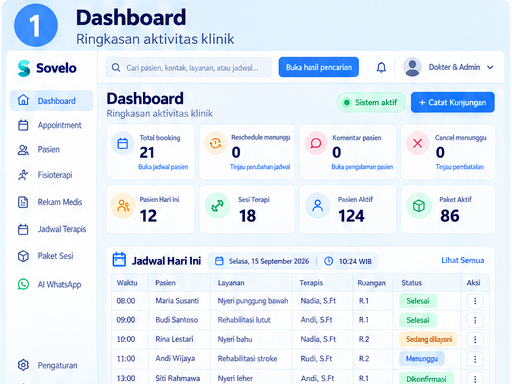Screen dimensions: 512x384
Task: Click patient name Rina Lestari
Action: [174, 339]
